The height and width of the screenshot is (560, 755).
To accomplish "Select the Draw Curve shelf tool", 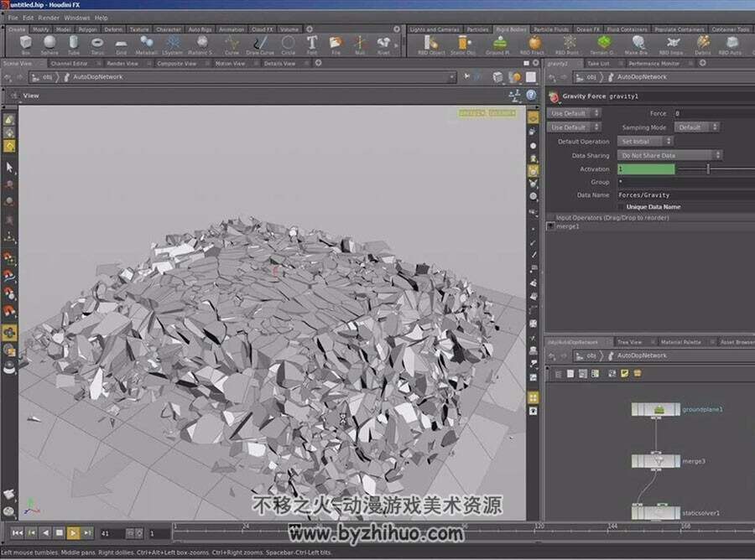I will pos(260,45).
